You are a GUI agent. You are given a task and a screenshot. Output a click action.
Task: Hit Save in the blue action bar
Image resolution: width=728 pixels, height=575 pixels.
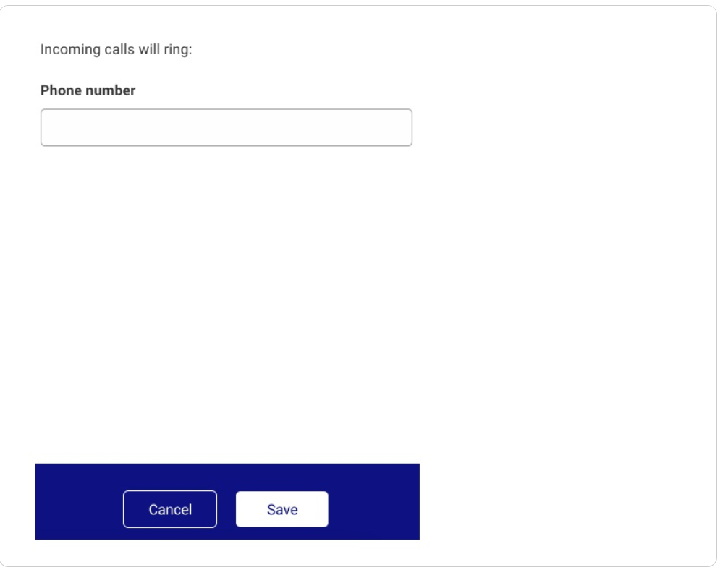pos(282,509)
